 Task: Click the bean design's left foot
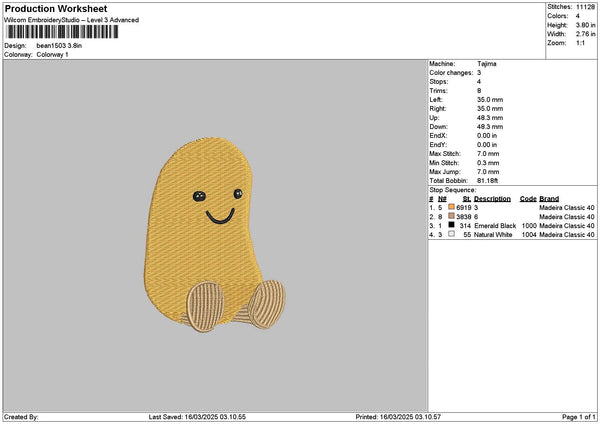pyautogui.click(x=207, y=306)
